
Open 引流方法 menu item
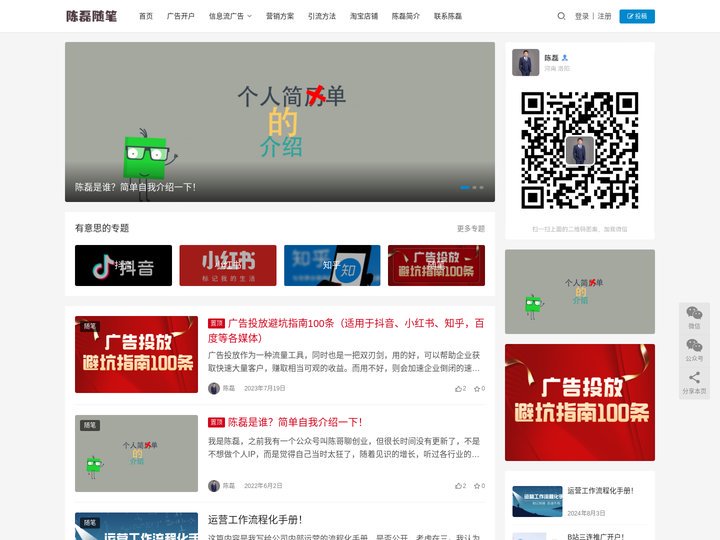pyautogui.click(x=321, y=16)
